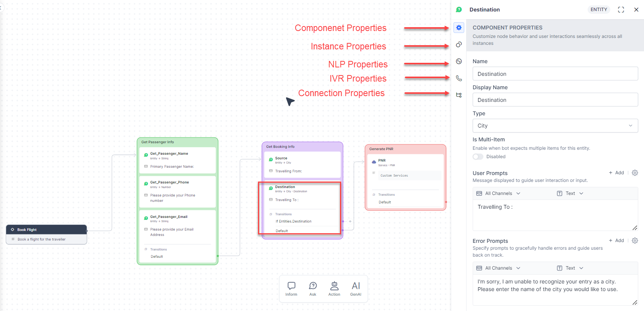Add a GenAI node from toolbar
Image resolution: width=644 pixels, height=311 pixels.
356,289
